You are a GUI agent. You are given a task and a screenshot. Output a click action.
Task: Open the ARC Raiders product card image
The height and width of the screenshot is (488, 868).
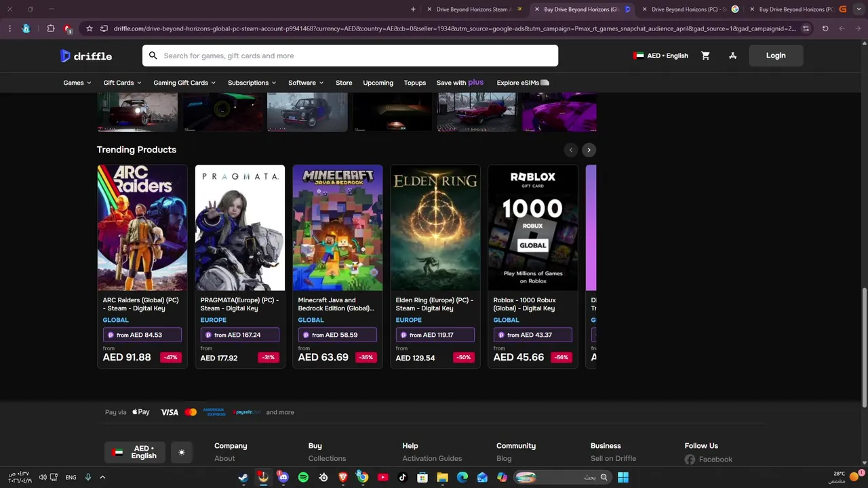[x=142, y=228]
